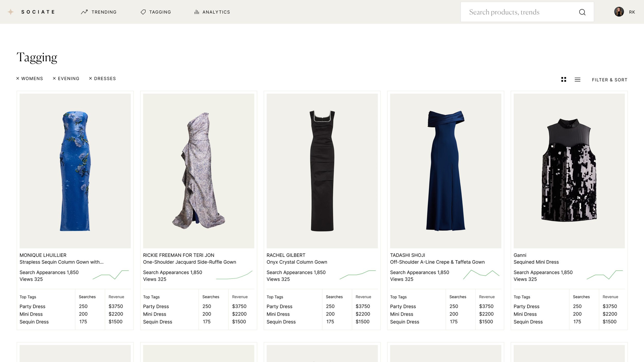Viewport: 644px width, 362px height.
Task: Click Onyx Crystal Column Gown title
Action: pyautogui.click(x=297, y=262)
